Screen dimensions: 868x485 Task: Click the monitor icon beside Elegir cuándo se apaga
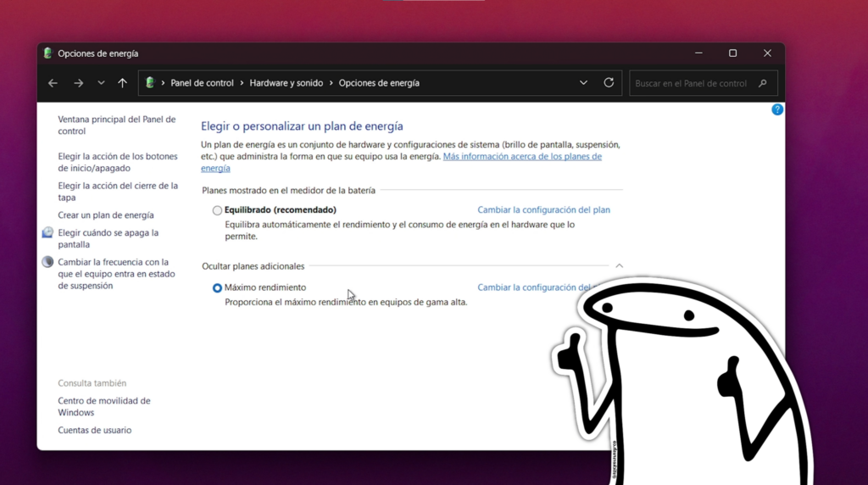(x=47, y=233)
